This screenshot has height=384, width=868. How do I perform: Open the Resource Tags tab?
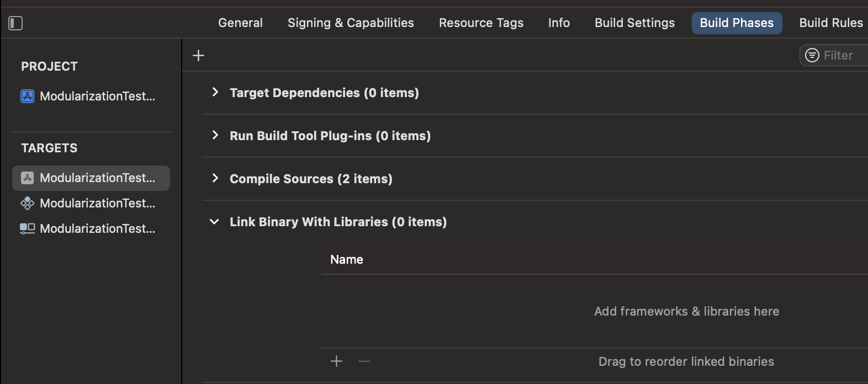(481, 23)
